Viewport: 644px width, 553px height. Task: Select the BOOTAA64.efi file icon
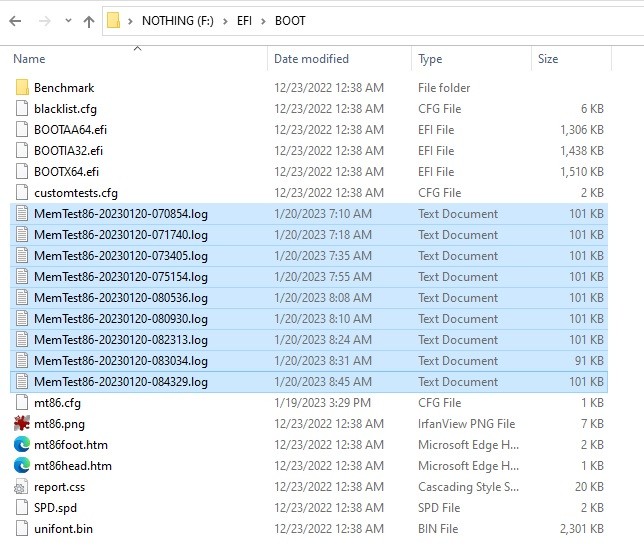tap(22, 129)
